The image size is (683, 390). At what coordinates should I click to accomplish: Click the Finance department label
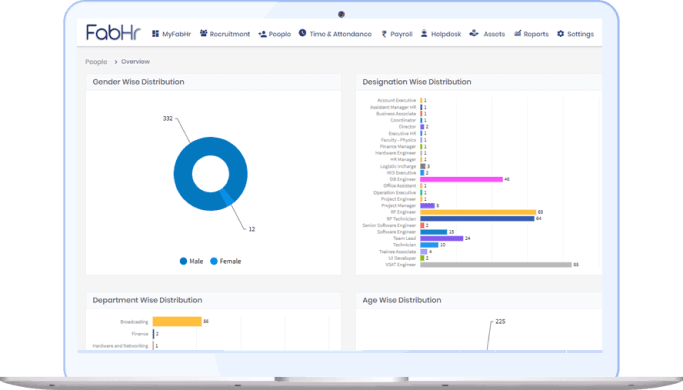[x=140, y=334]
